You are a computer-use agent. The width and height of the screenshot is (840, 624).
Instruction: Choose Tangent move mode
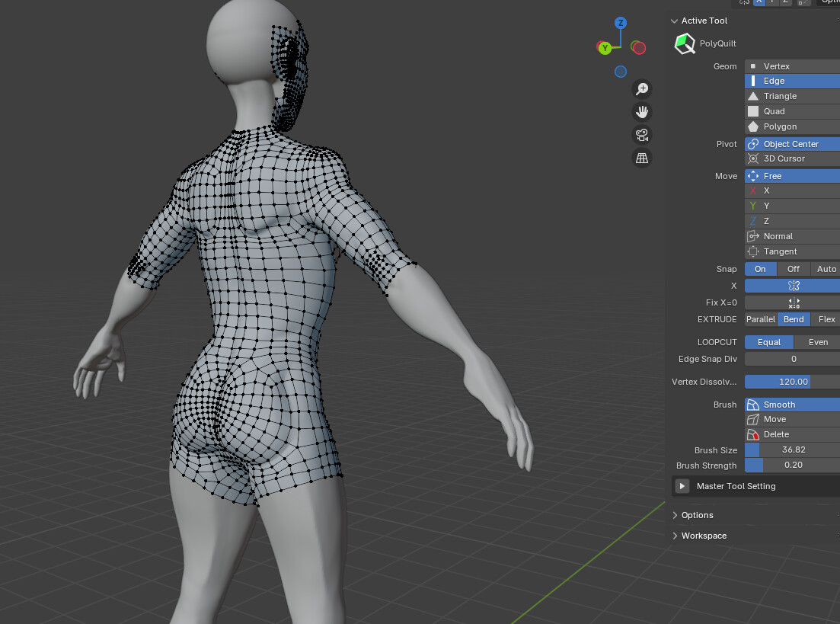click(792, 251)
